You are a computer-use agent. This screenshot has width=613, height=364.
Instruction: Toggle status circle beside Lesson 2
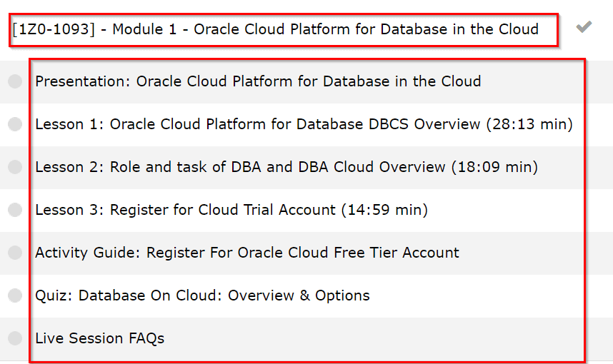pyautogui.click(x=15, y=167)
